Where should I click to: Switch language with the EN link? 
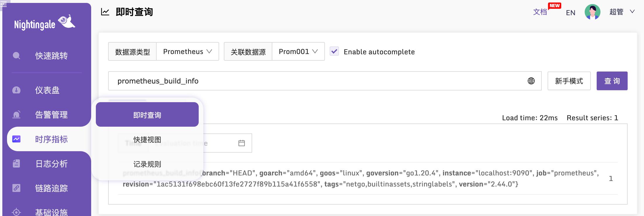click(571, 13)
